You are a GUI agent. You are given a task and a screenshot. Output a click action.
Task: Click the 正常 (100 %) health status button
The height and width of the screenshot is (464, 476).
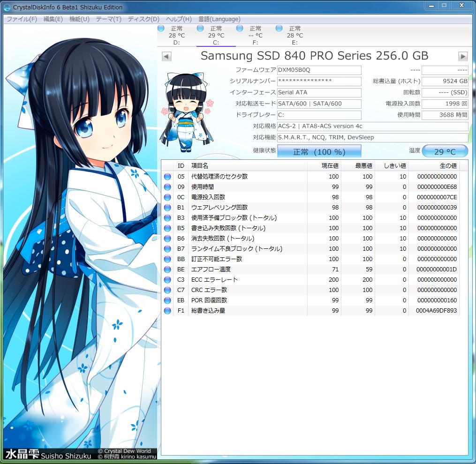[319, 151]
